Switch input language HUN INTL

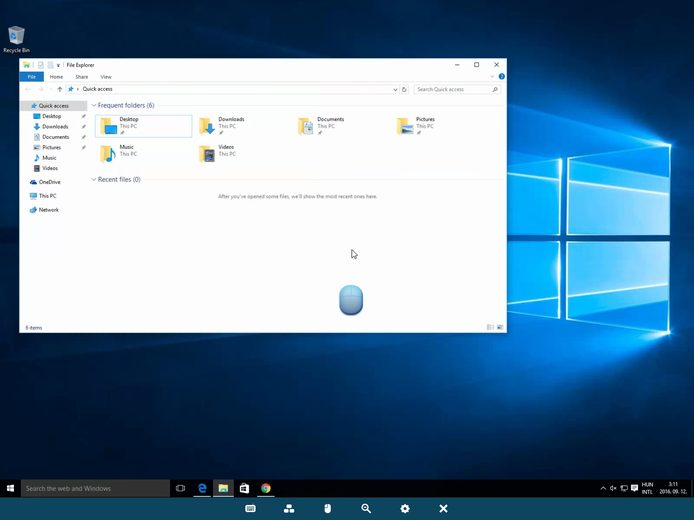[x=647, y=488]
